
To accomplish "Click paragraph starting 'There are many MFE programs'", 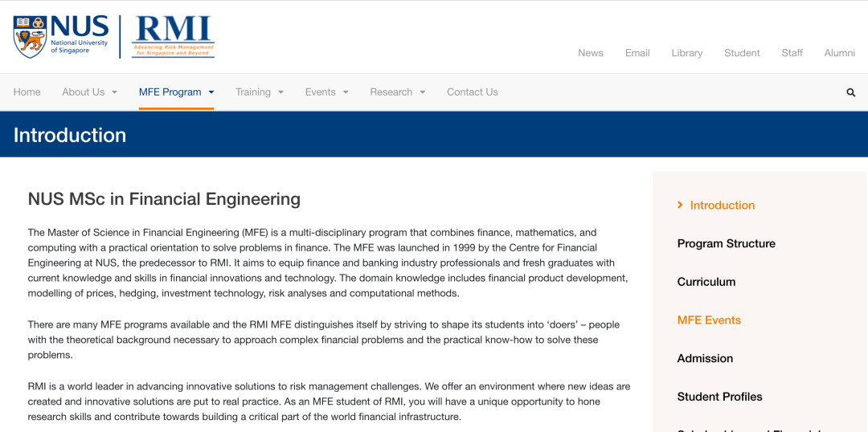I will pyautogui.click(x=324, y=340).
